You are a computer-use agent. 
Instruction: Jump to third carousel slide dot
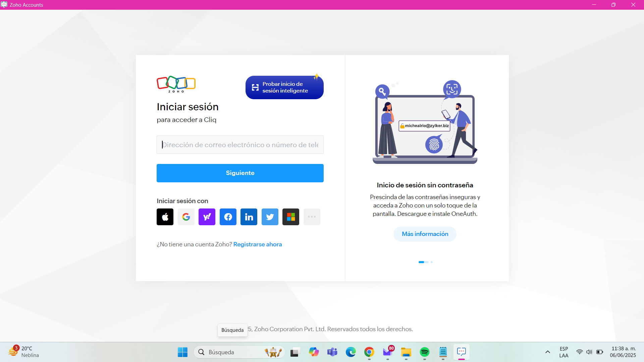pos(432,262)
